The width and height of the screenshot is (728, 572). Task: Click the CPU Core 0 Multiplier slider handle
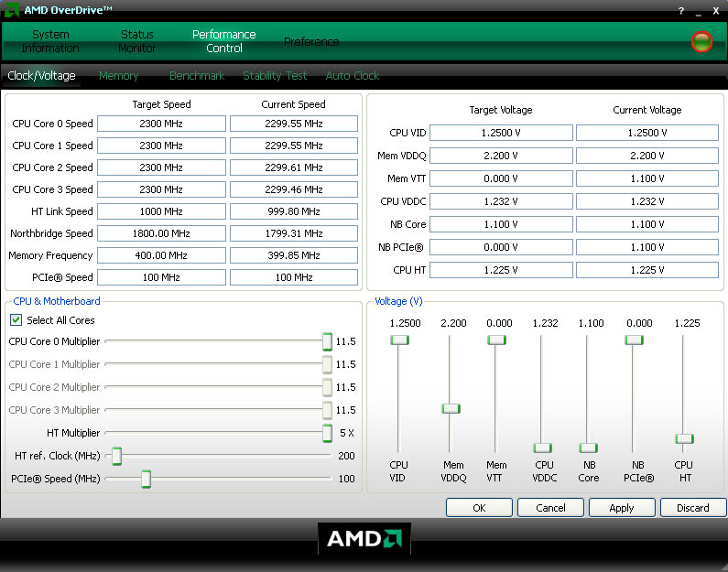click(327, 341)
